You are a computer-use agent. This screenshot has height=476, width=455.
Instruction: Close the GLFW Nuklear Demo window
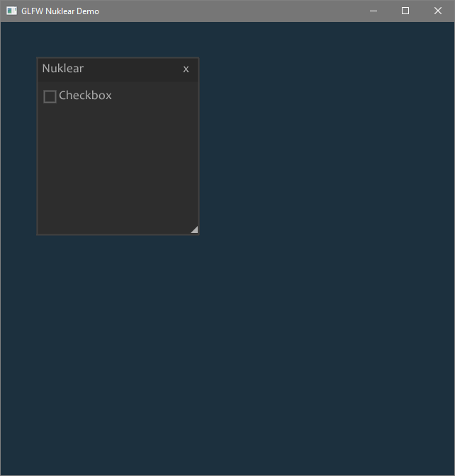tap(438, 11)
